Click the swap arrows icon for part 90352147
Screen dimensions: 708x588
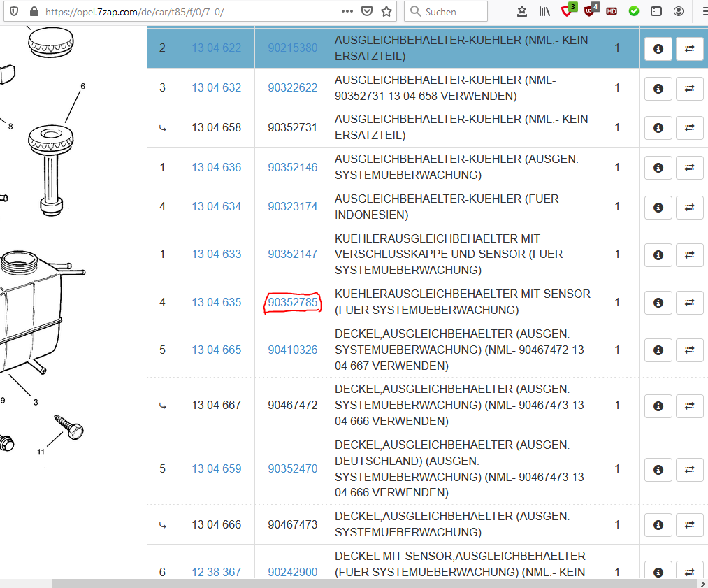[x=689, y=254]
